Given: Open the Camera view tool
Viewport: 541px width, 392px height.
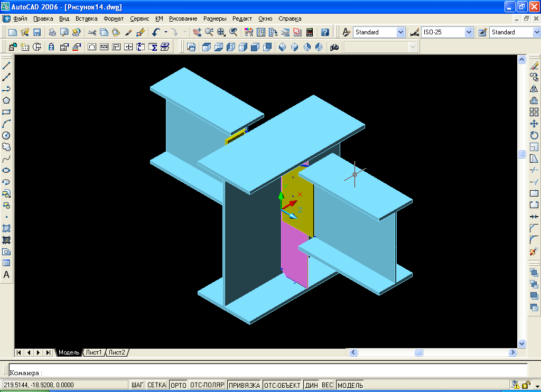Looking at the screenshot, I should (334, 47).
